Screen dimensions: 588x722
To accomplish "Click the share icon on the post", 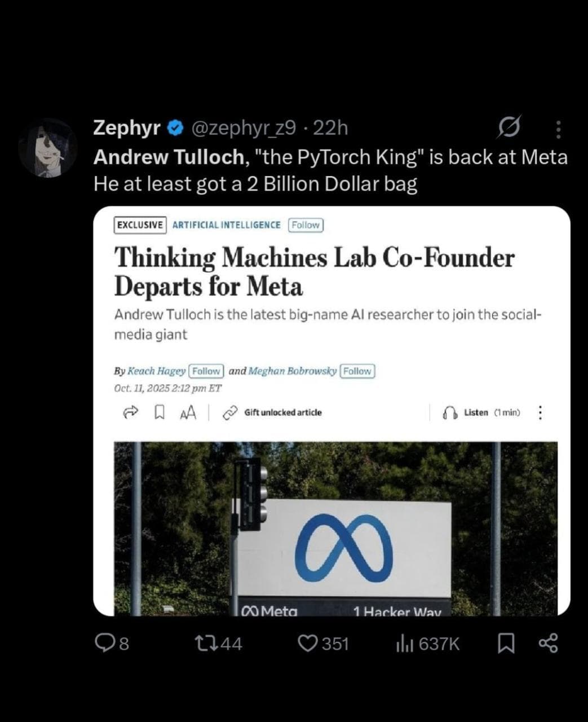I will (549, 644).
